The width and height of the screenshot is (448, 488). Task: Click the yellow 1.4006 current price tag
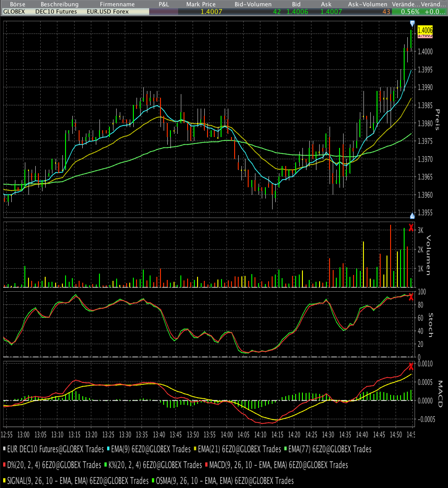click(x=425, y=30)
